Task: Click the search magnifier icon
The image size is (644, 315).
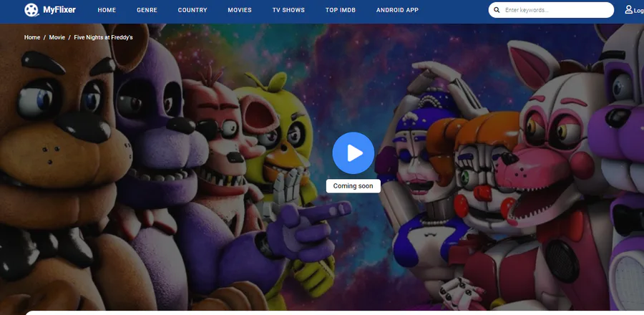Action: click(x=497, y=10)
